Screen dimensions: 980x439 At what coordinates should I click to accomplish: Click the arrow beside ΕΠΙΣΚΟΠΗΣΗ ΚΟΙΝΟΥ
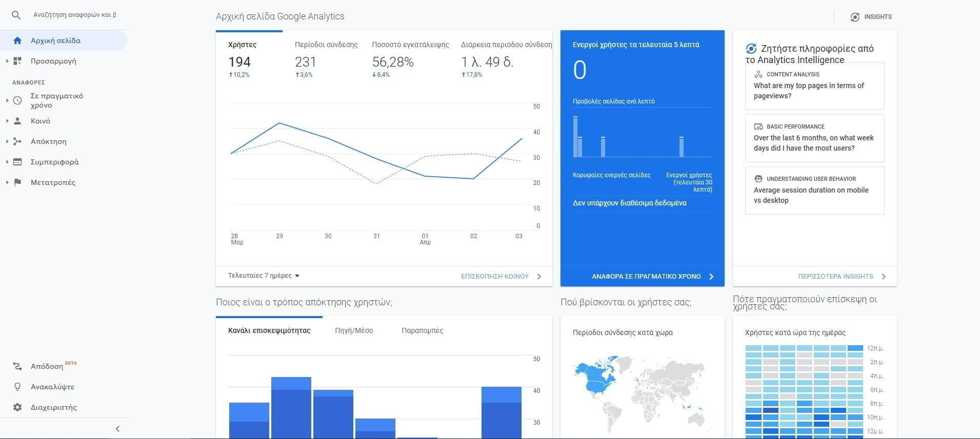pyautogui.click(x=539, y=277)
